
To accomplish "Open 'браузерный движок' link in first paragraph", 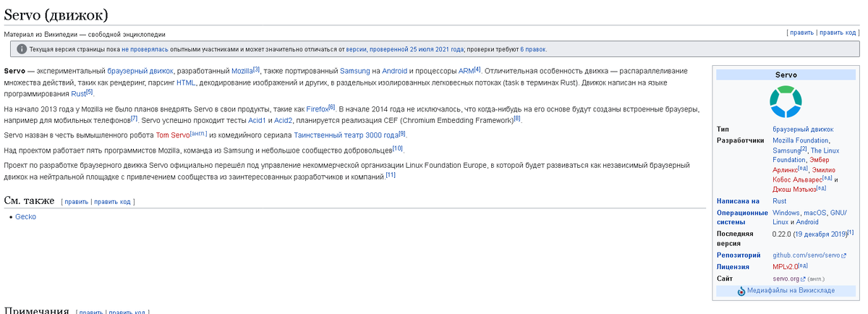I will pyautogui.click(x=140, y=71).
